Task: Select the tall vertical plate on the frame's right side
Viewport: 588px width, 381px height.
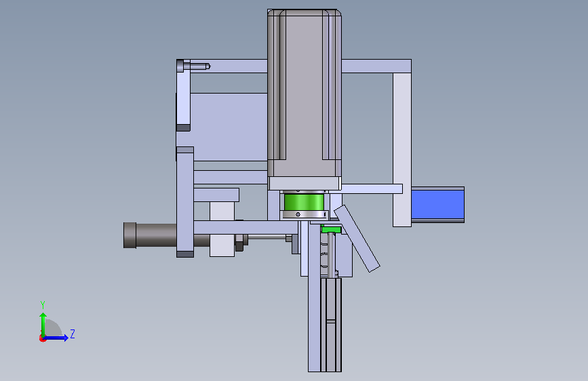Action: pyautogui.click(x=402, y=150)
